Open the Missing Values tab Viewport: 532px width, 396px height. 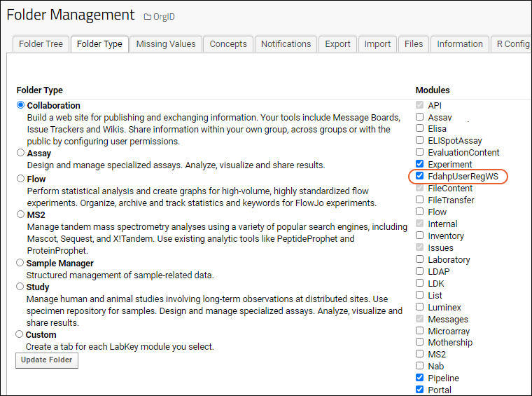tap(166, 43)
